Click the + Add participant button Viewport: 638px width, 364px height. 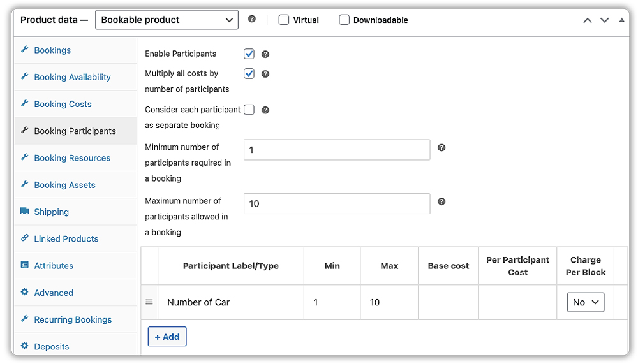click(167, 337)
